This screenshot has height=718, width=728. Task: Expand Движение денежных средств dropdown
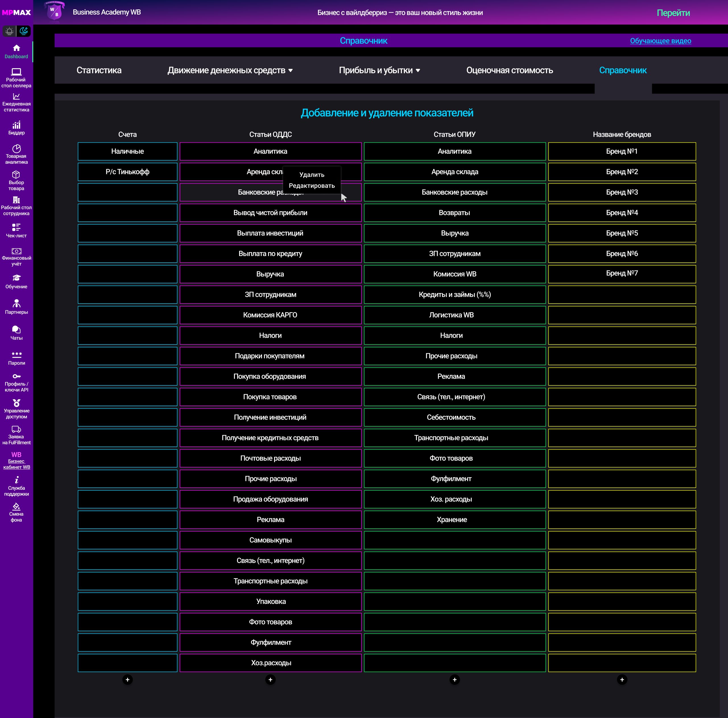pos(230,70)
